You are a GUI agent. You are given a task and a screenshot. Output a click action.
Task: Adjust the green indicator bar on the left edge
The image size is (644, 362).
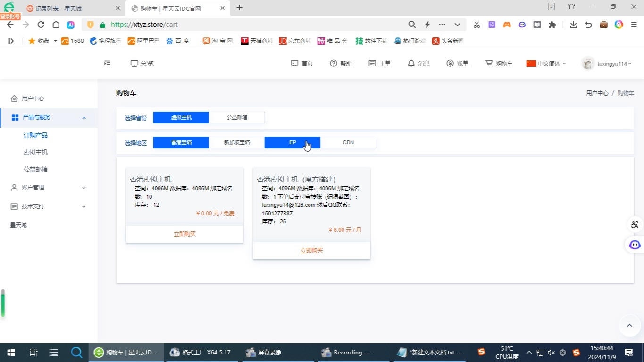tap(3, 304)
